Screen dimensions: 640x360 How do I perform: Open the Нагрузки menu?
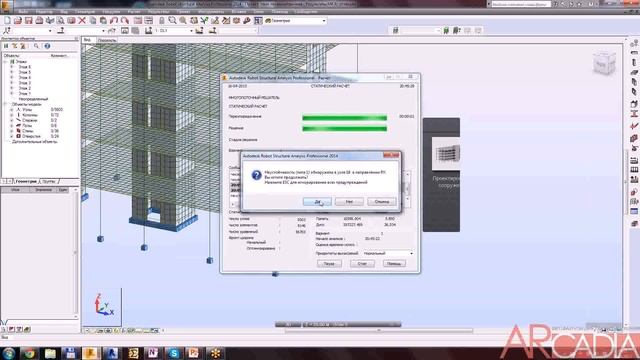pyautogui.click(x=111, y=12)
